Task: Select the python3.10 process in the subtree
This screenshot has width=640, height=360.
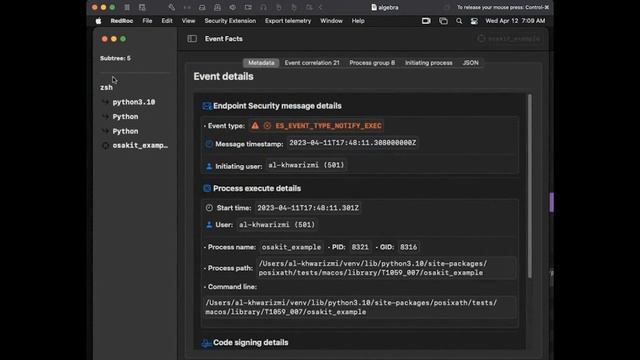Action: pos(134,102)
